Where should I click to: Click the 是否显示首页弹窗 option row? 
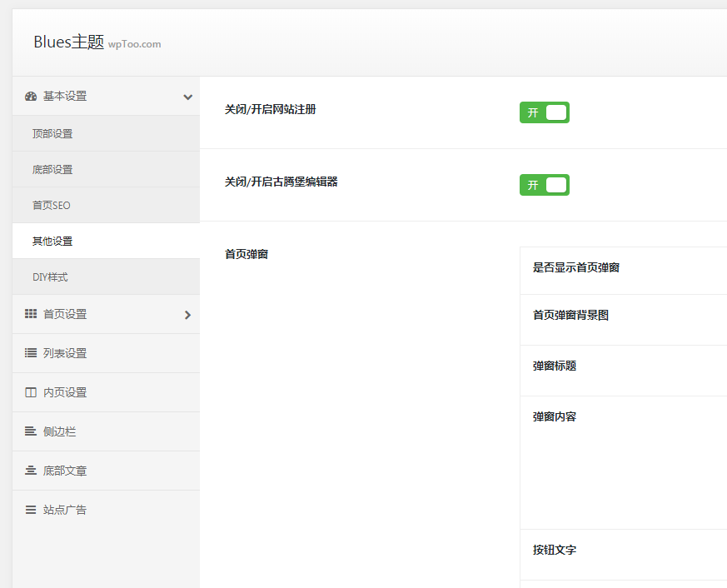(576, 268)
